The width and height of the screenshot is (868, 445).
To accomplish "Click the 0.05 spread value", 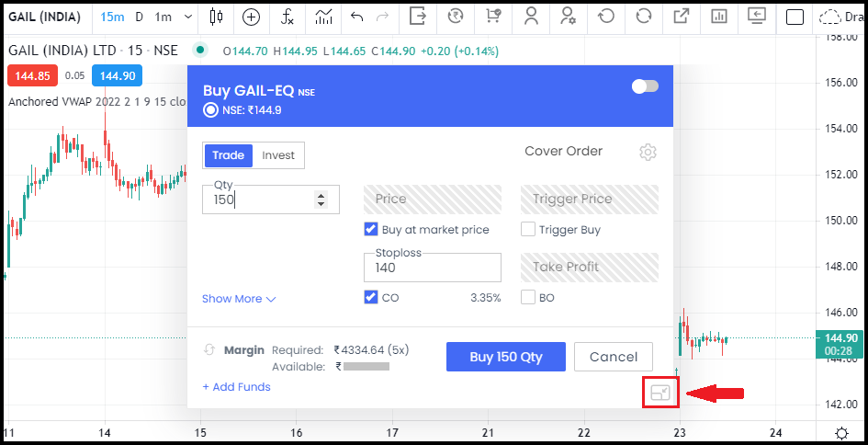I will pyautogui.click(x=74, y=76).
